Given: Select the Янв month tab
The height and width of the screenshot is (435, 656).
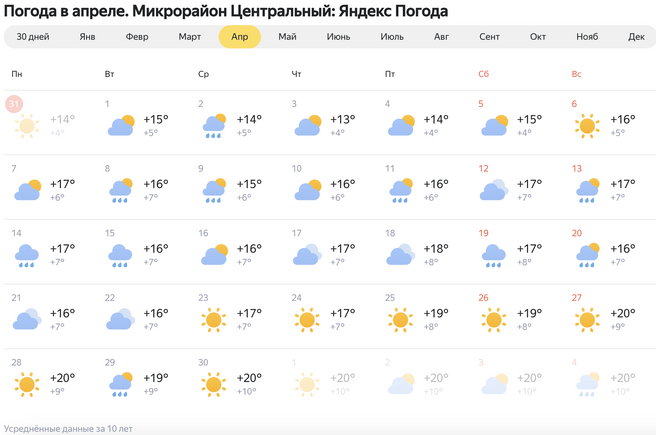Looking at the screenshot, I should pyautogui.click(x=88, y=37).
